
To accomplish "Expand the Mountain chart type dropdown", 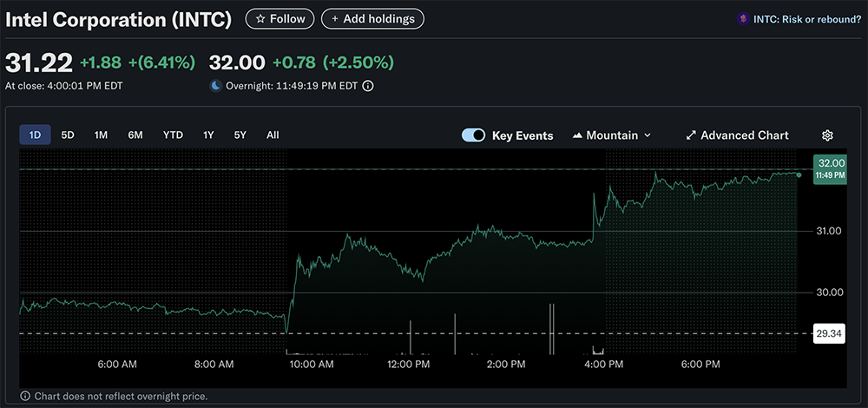I will pyautogui.click(x=648, y=135).
